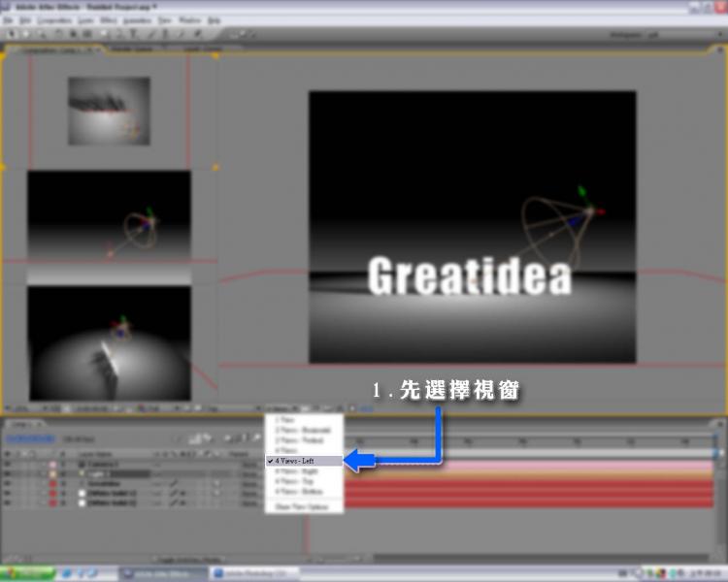
Task: Click the Windows Start button
Action: click(x=26, y=573)
